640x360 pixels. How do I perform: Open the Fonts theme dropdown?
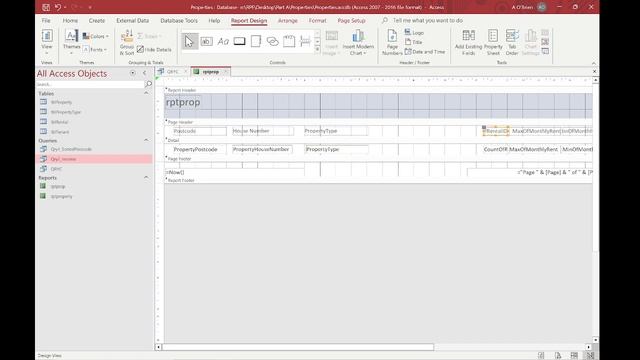point(95,49)
